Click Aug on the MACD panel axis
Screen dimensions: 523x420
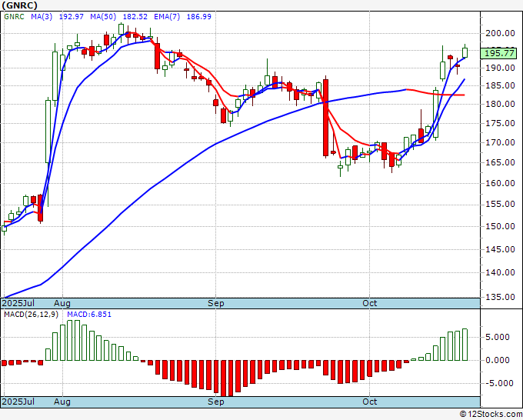(x=62, y=402)
